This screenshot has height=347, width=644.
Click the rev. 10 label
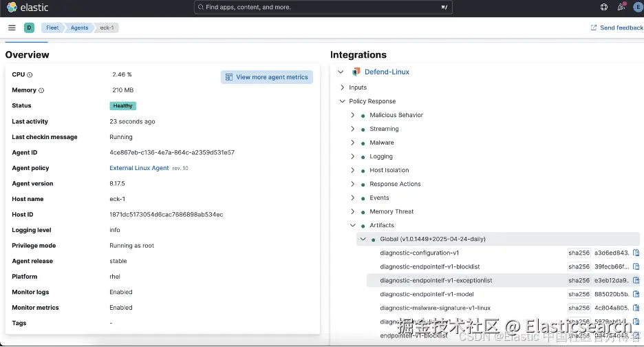180,168
